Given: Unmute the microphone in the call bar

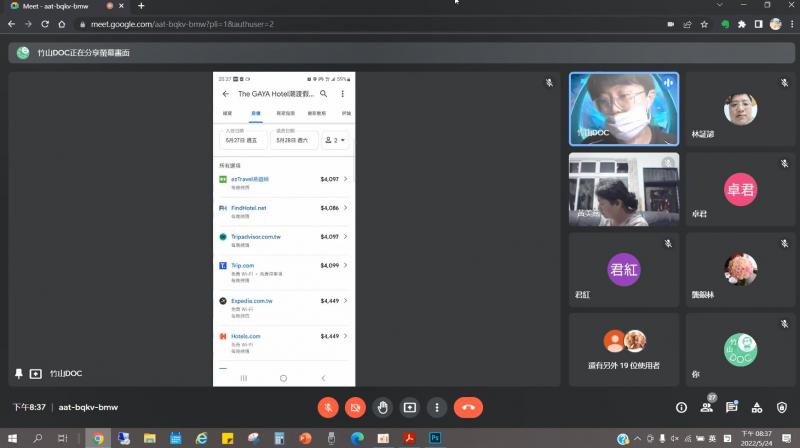Looking at the screenshot, I should point(327,407).
